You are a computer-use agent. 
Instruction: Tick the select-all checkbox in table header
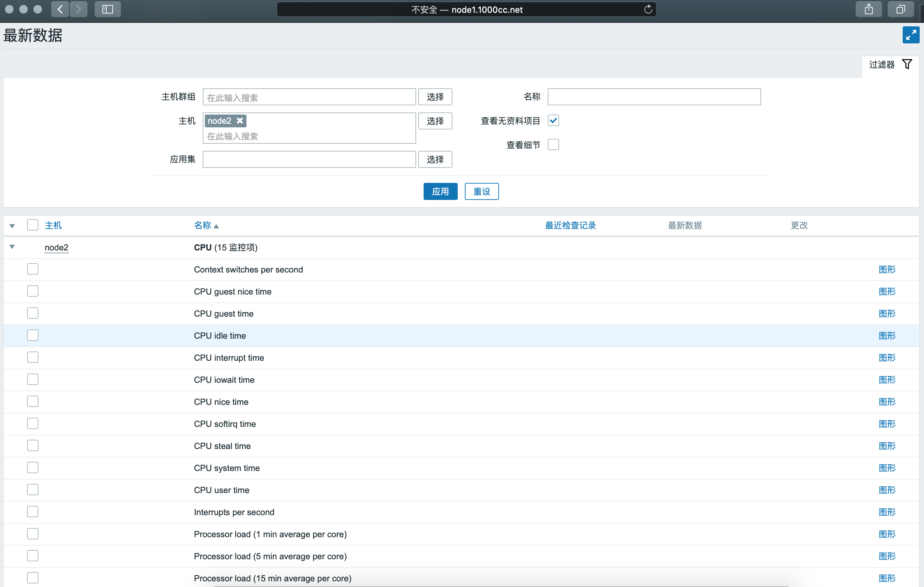pyautogui.click(x=33, y=225)
